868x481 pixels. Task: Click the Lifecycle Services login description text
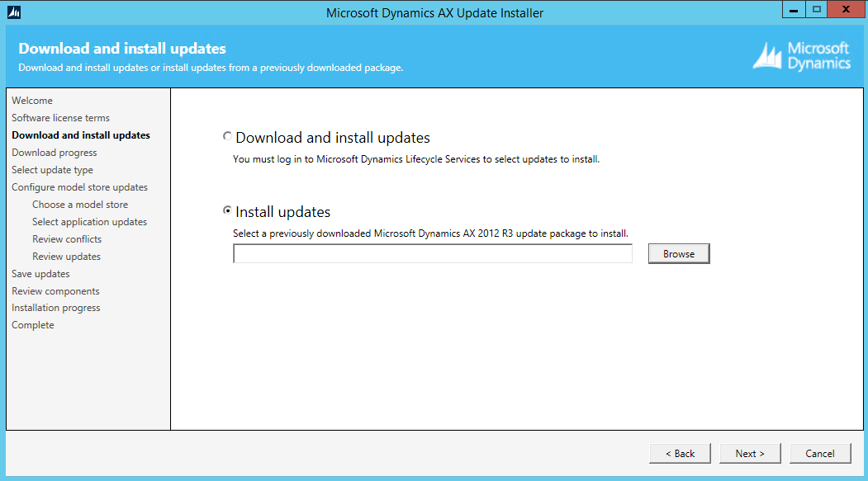415,159
